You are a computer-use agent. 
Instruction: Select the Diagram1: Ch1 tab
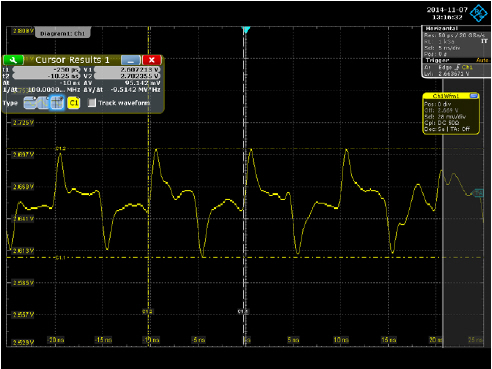click(62, 33)
